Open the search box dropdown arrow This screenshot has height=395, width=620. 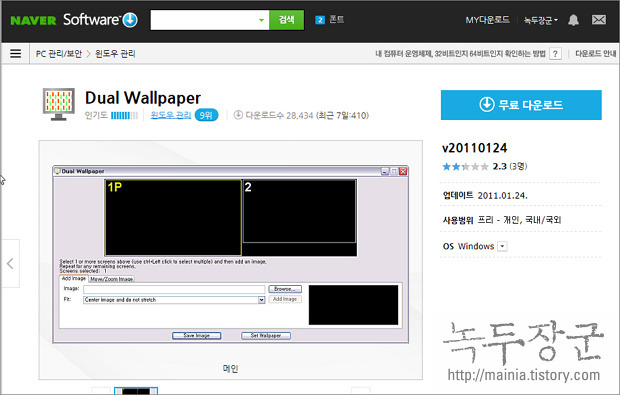261,20
